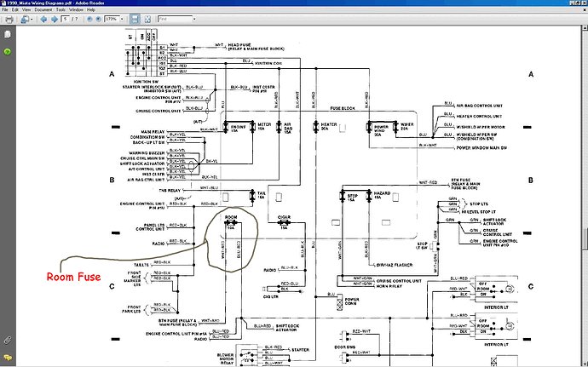Toggle the fit one full page view
Screen dimensions: 588x367
[x=147, y=19]
